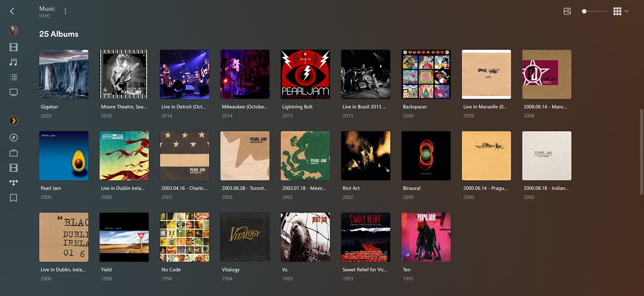Click the "Milwaukee (Octobe..." title
The height and width of the screenshot is (296, 644).
pyautogui.click(x=244, y=107)
